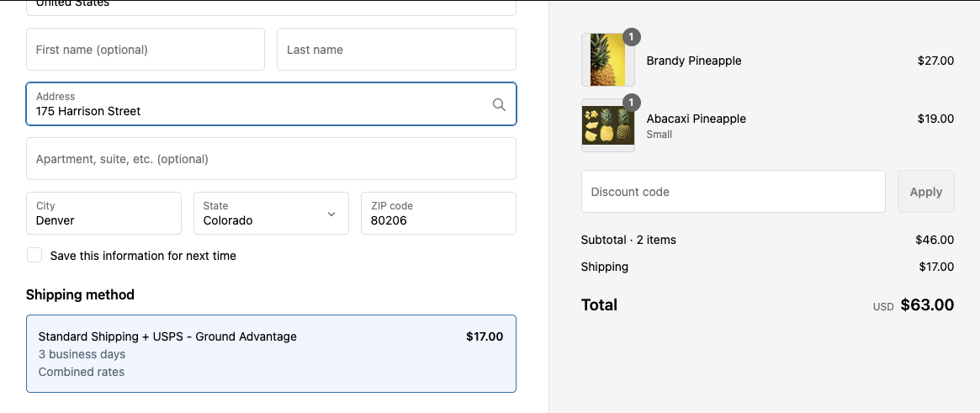Select the Standard Shipping USPS Ground Advantage option

(271, 353)
